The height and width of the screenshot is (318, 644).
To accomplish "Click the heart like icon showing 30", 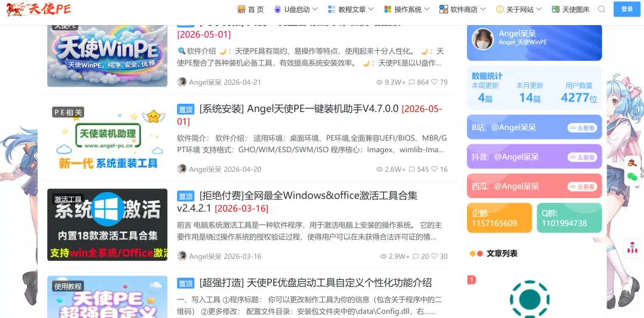I will coord(434,257).
